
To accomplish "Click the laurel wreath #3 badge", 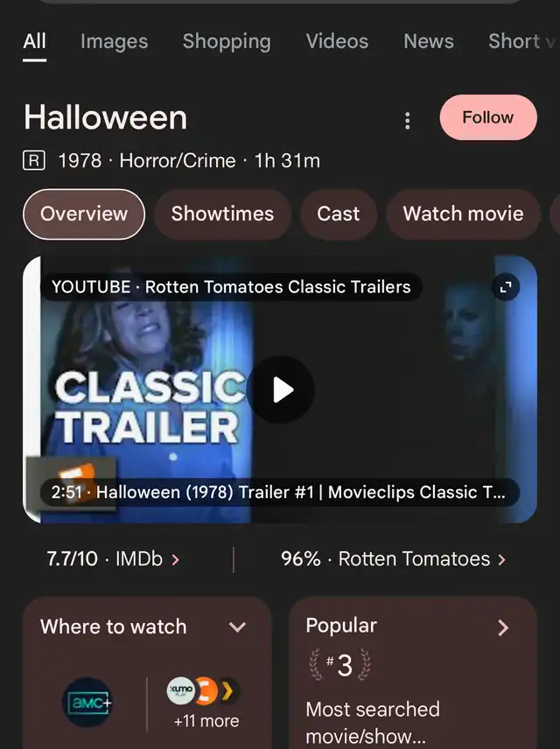I will 339,664.
